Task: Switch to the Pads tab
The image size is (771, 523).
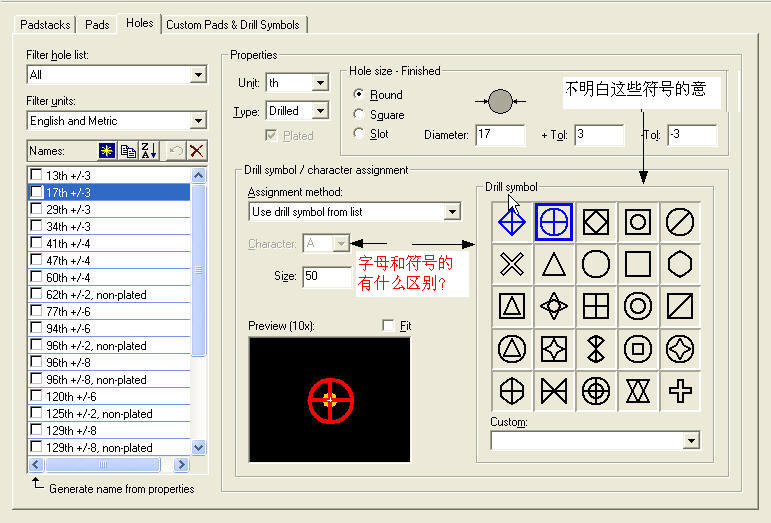Action: 97,25
